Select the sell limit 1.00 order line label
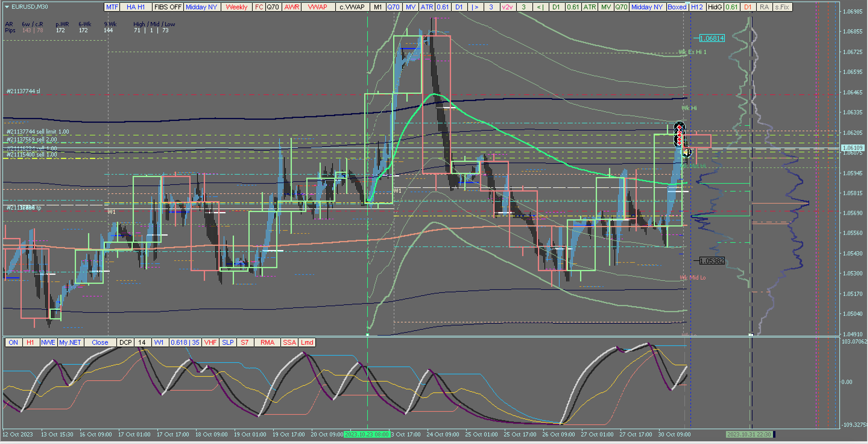 tap(38, 132)
